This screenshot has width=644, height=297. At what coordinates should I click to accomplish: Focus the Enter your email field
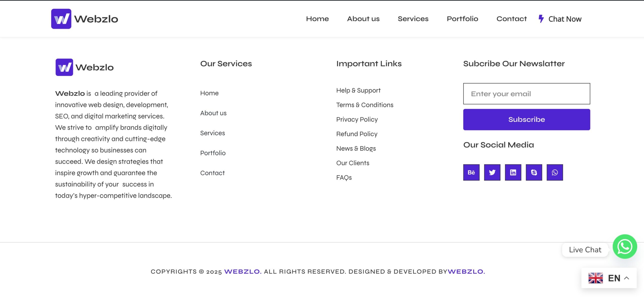coord(526,94)
